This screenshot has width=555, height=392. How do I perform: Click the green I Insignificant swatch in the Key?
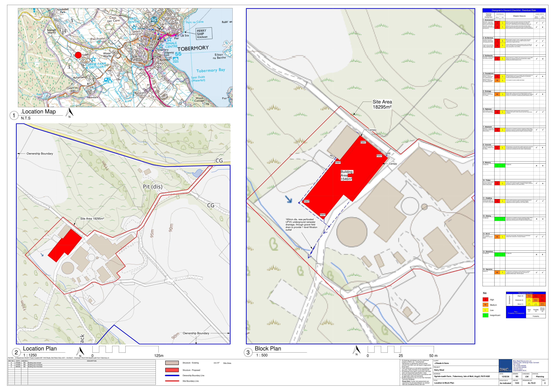[485, 315]
